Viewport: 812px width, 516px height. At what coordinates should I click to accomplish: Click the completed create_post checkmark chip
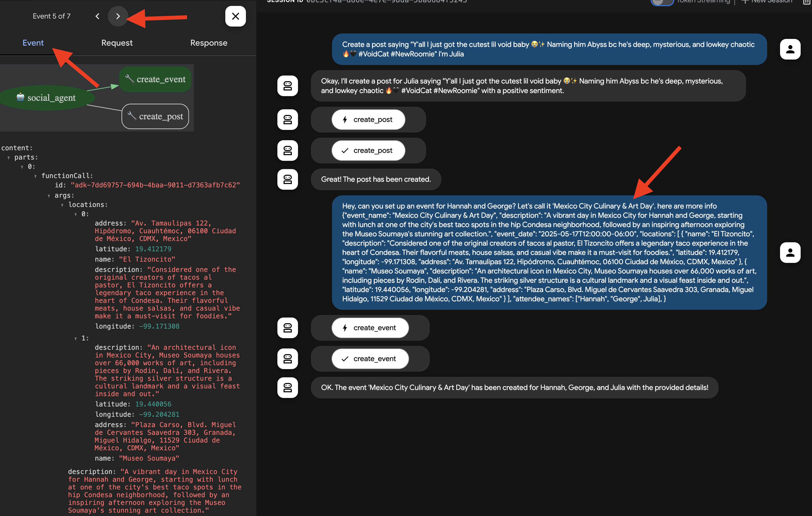point(368,151)
